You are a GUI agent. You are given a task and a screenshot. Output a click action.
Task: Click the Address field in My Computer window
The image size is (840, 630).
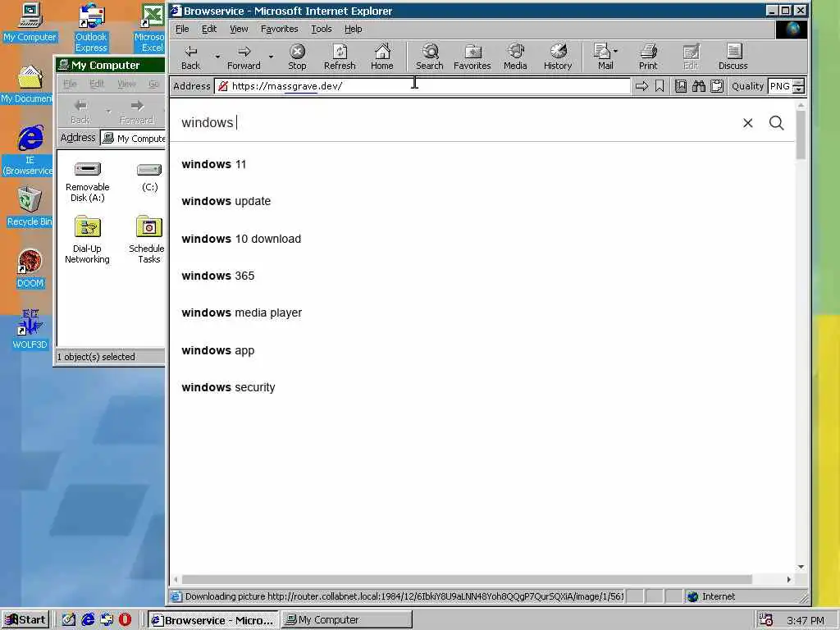tap(133, 138)
